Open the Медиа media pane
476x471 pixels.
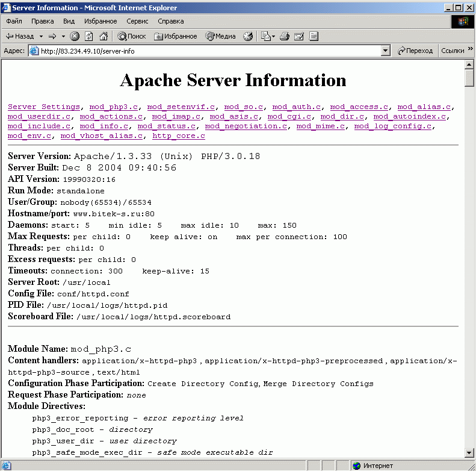[x=220, y=37]
